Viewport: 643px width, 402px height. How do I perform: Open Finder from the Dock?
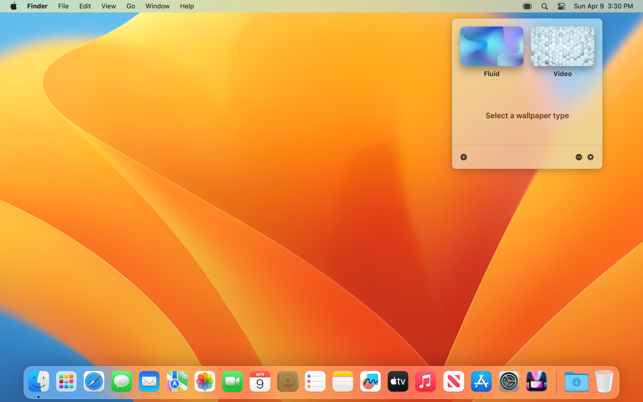(x=39, y=381)
